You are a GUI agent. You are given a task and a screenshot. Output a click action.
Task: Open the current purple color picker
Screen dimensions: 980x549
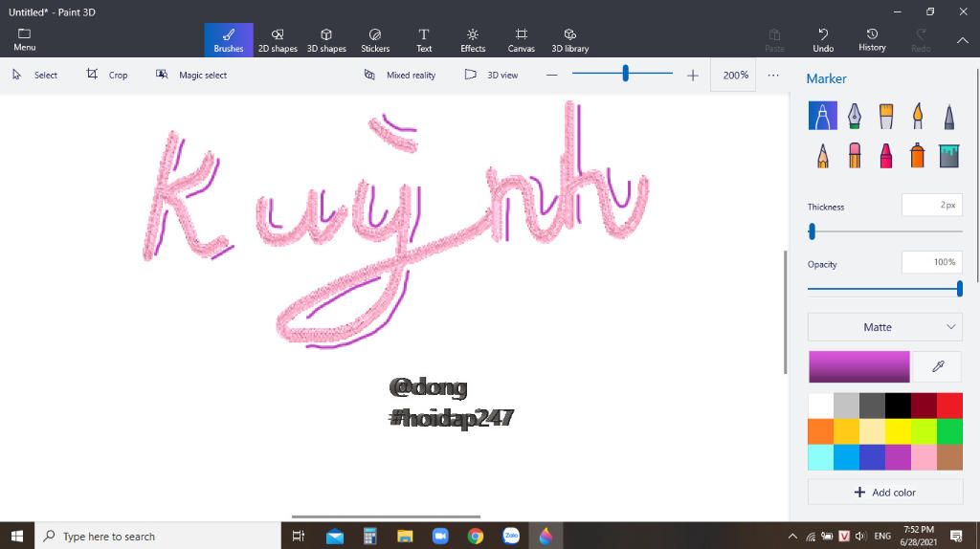click(x=859, y=366)
